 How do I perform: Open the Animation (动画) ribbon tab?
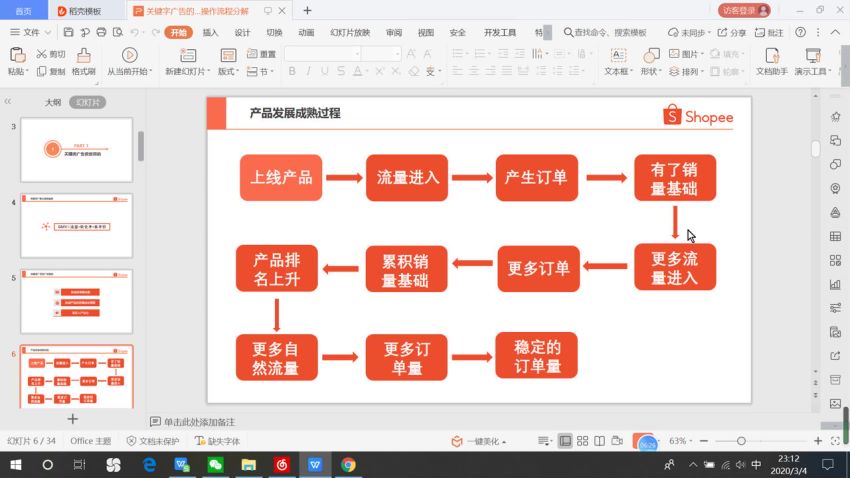306,33
